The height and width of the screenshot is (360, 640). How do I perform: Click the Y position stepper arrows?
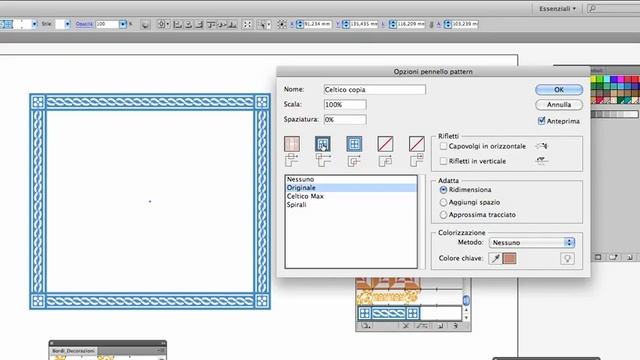coord(346,24)
